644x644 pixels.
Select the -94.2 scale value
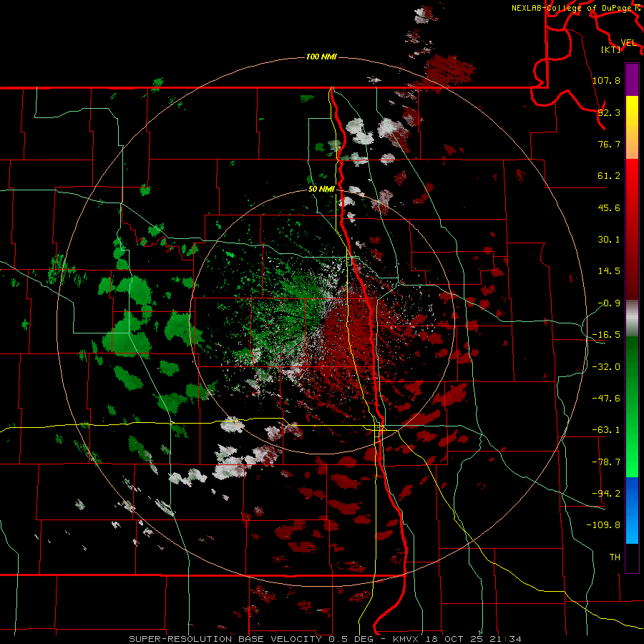click(x=606, y=493)
